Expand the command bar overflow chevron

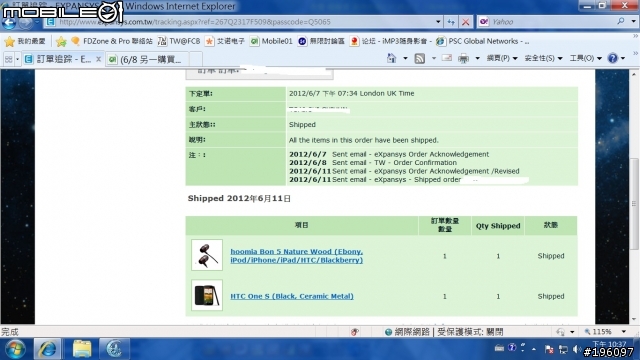[x=635, y=53]
